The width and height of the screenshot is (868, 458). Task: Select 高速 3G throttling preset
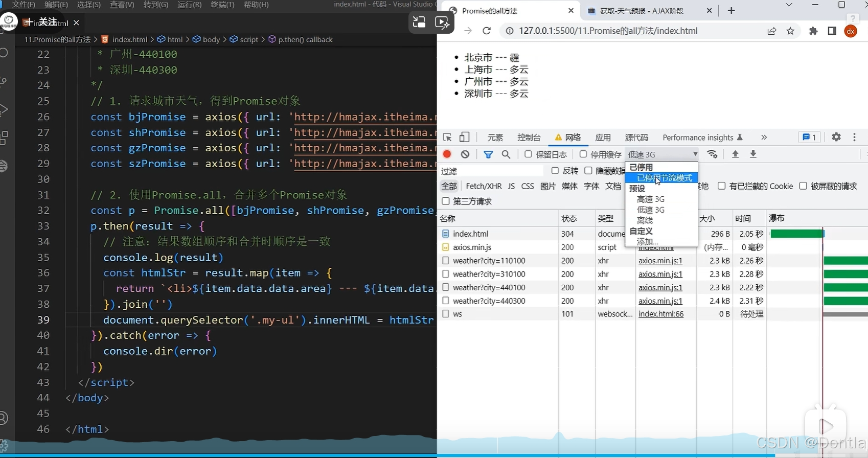click(661, 199)
